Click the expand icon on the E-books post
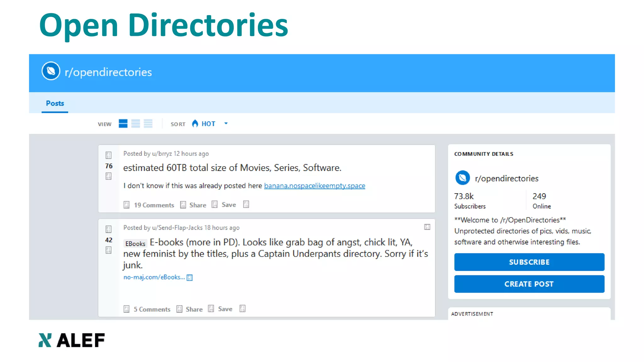Viewport: 644px width, 362px height. click(x=427, y=227)
